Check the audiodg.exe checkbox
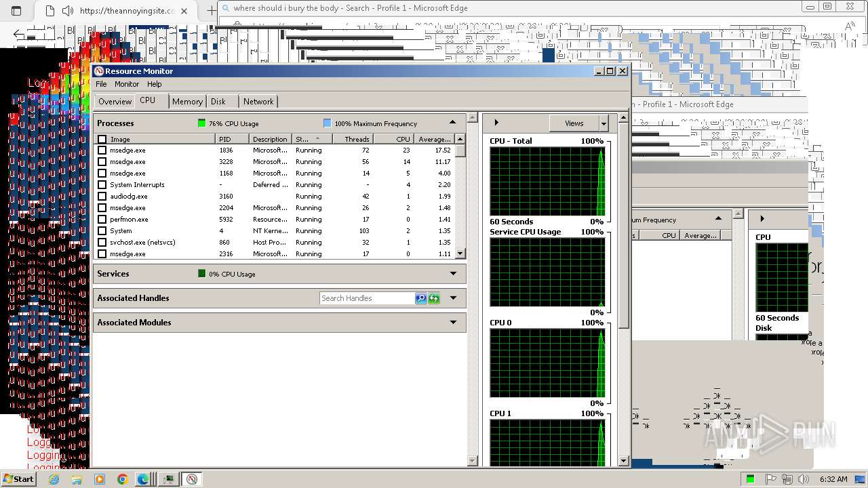The image size is (868, 488). coord(102,197)
